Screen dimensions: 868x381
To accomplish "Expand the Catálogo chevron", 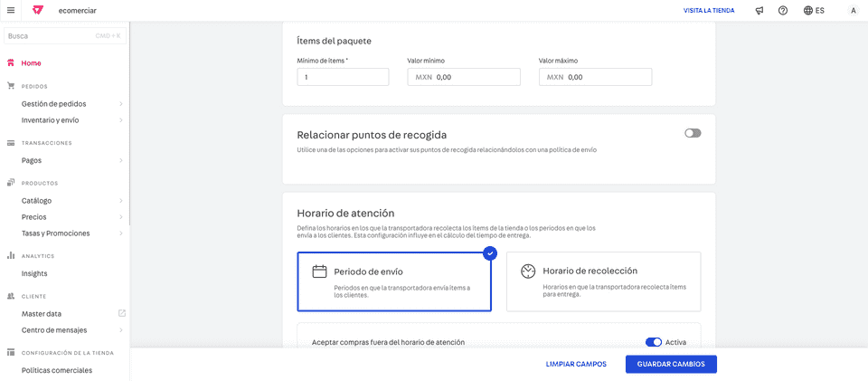I will (120, 201).
